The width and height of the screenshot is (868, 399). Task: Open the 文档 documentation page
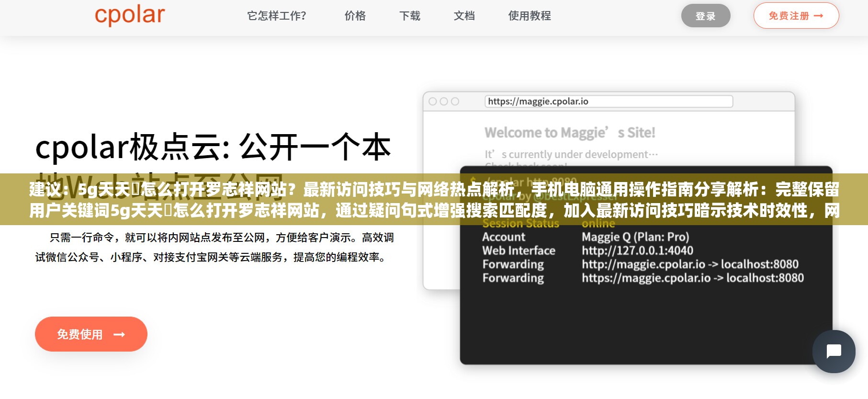coord(464,16)
